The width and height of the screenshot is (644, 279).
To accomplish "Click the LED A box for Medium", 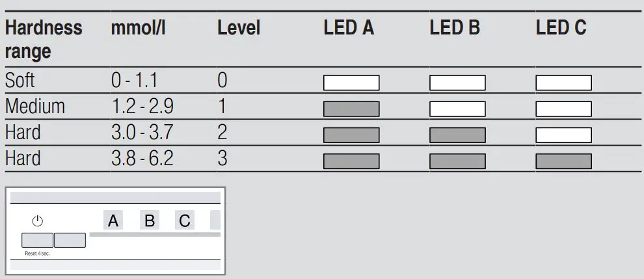I will (x=351, y=109).
